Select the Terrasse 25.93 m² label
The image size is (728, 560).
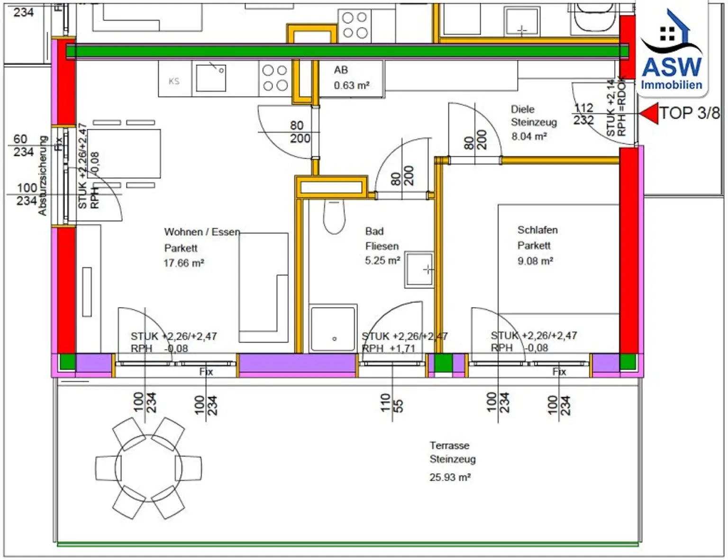coord(450,461)
